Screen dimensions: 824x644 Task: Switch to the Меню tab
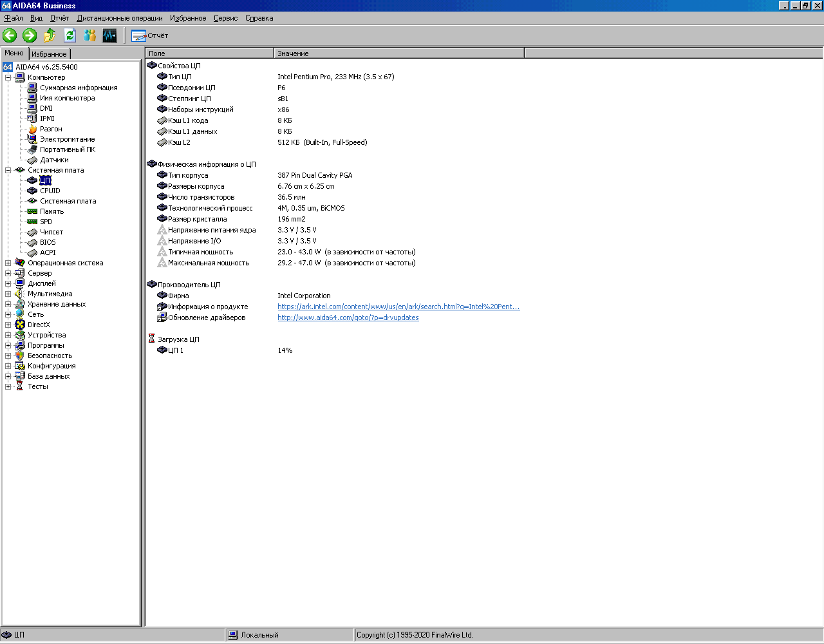(x=14, y=53)
